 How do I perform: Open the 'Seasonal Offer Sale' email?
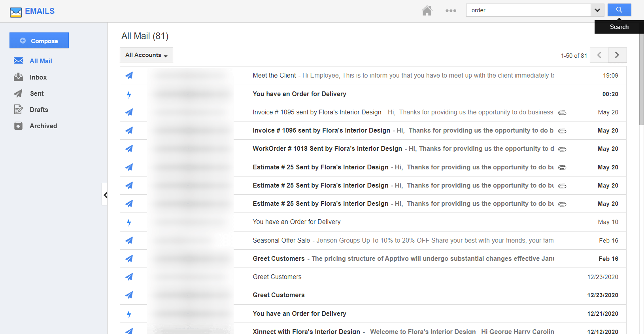coord(373,240)
